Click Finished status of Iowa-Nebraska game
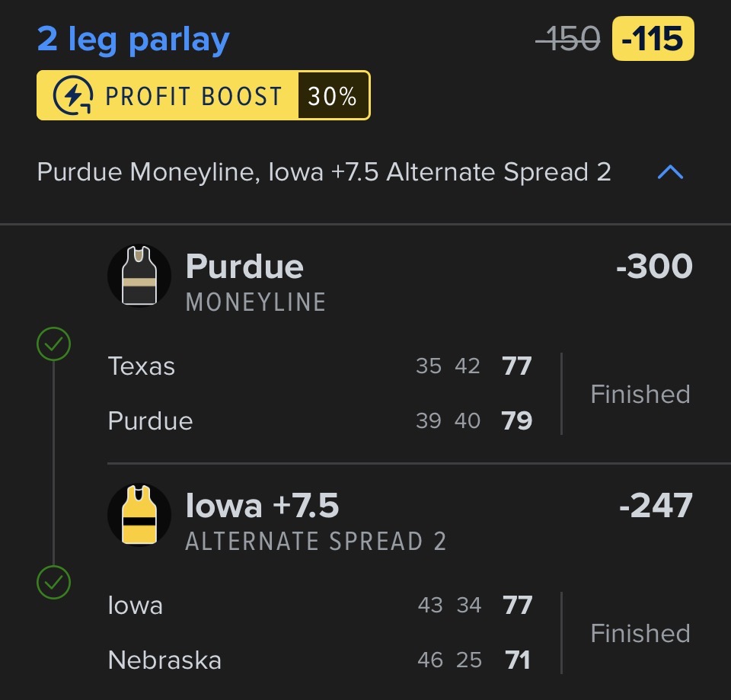This screenshot has width=731, height=700. click(x=640, y=633)
